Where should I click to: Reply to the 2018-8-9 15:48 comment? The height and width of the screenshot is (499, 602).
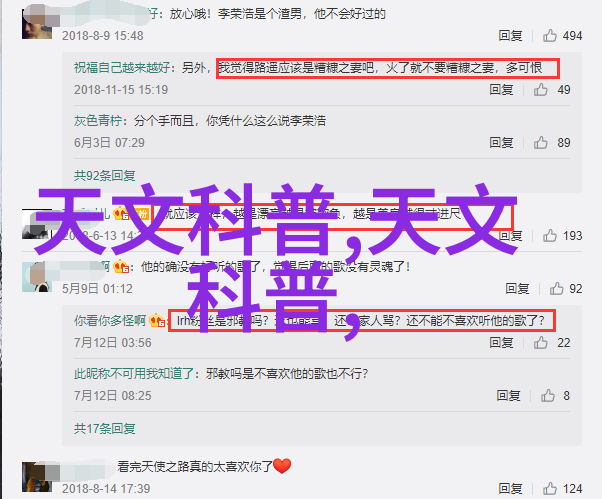point(510,36)
